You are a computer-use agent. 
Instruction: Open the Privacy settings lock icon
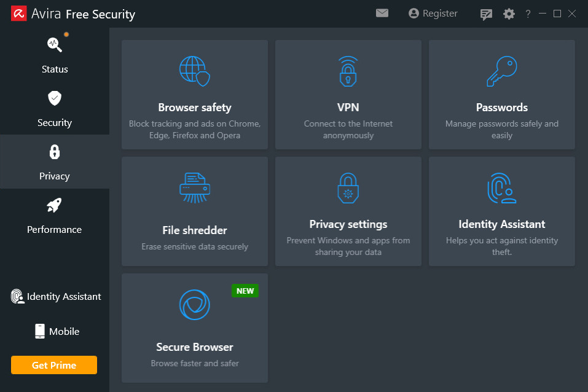(348, 188)
